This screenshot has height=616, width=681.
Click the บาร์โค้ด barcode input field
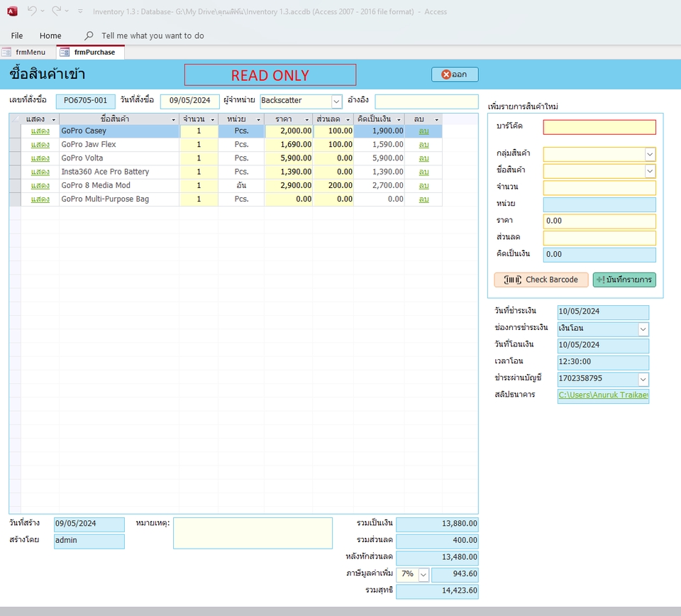click(599, 127)
